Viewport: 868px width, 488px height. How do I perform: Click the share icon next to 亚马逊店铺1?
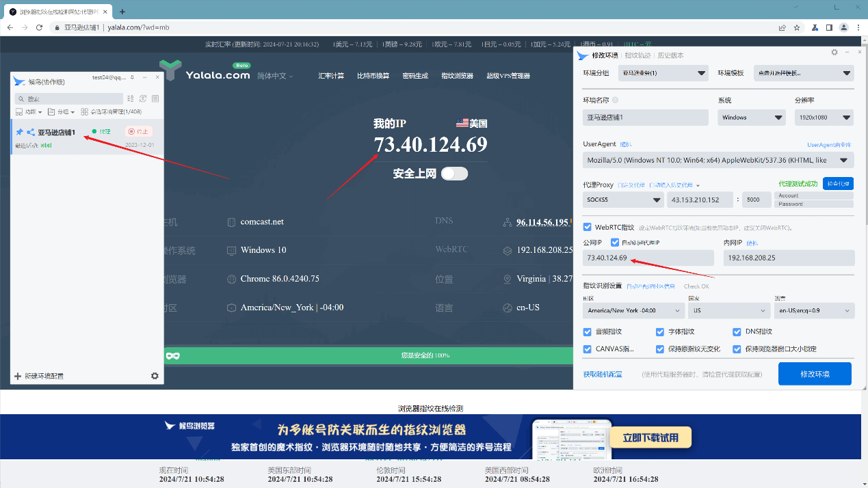coord(30,131)
